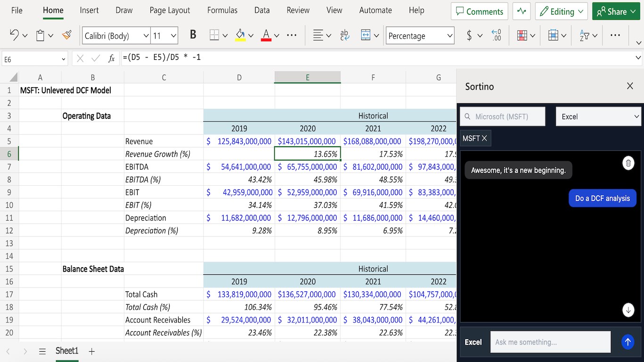Focus the Microsoft (MSFT) search field

[503, 116]
